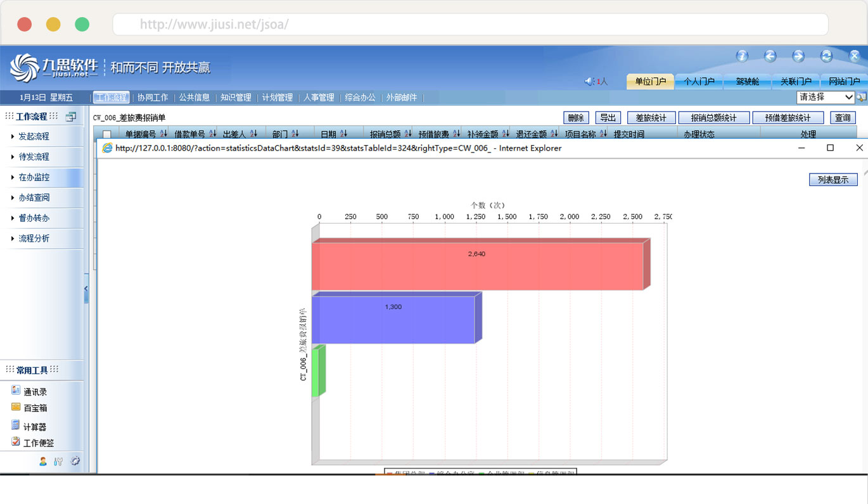Image resolution: width=868 pixels, height=504 pixels.
Task: Switch to the 个人门户 tab
Action: (698, 82)
